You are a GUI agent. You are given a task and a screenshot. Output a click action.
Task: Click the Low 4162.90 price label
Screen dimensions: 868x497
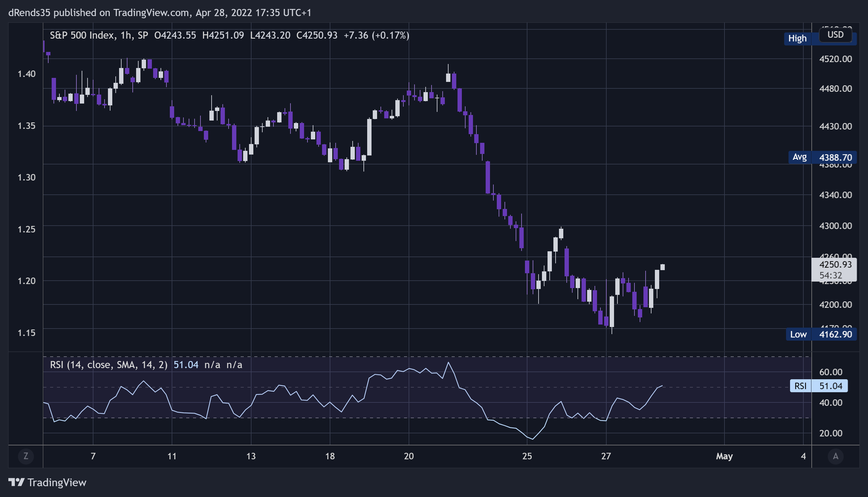(x=821, y=334)
